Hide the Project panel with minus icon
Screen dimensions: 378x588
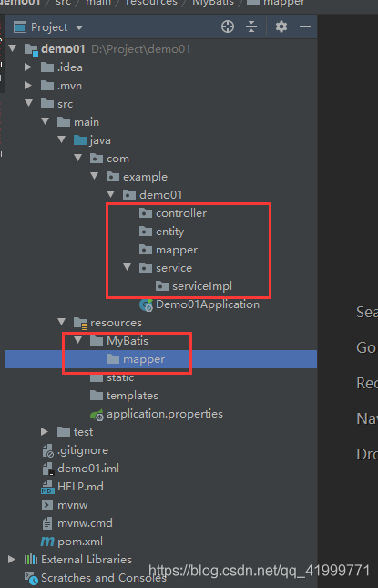pyautogui.click(x=305, y=27)
